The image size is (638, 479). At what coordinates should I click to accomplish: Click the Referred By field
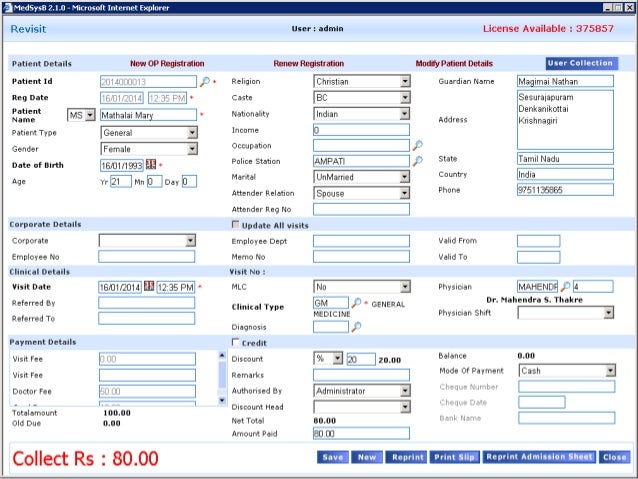pos(147,303)
